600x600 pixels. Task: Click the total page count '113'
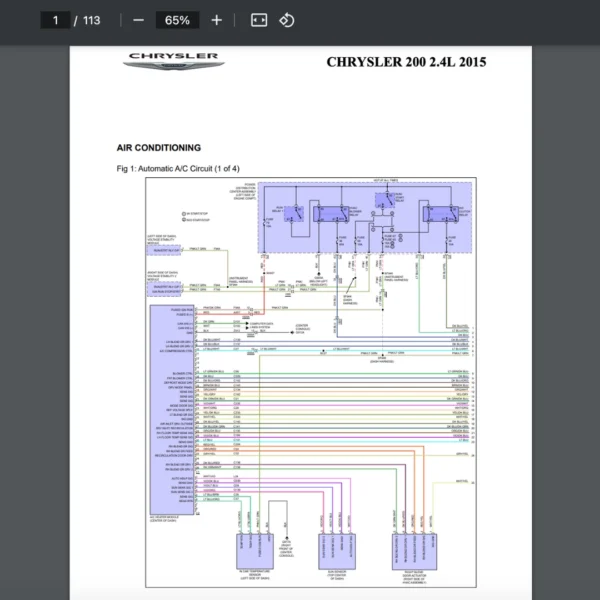pos(91,20)
